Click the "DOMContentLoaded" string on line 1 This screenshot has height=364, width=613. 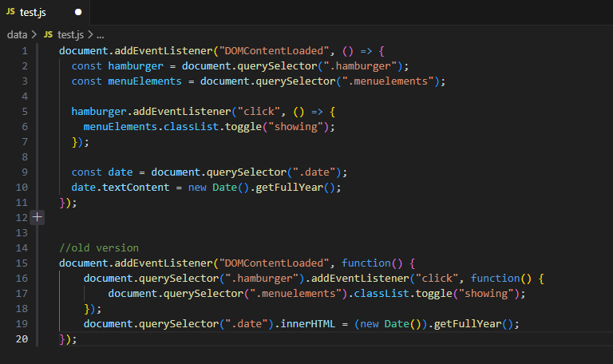(275, 51)
